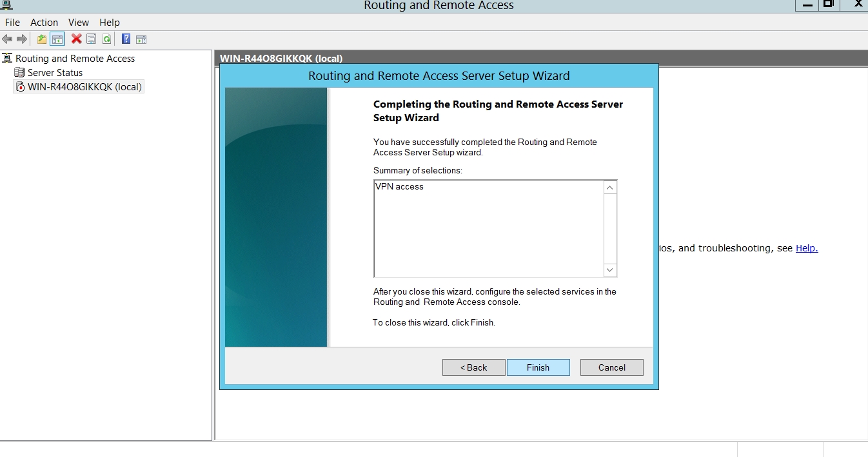
Task: Select the Routing and Remote Access root node
Action: (75, 59)
